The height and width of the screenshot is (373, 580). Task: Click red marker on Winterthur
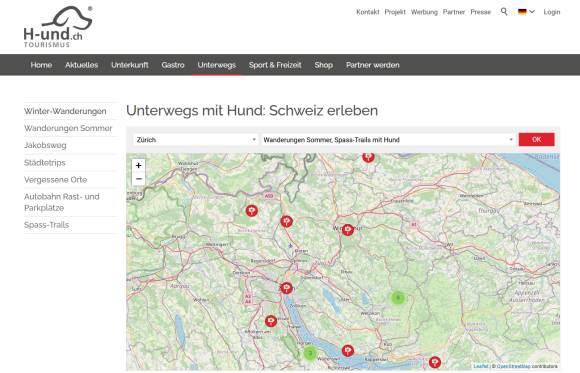[347, 230]
